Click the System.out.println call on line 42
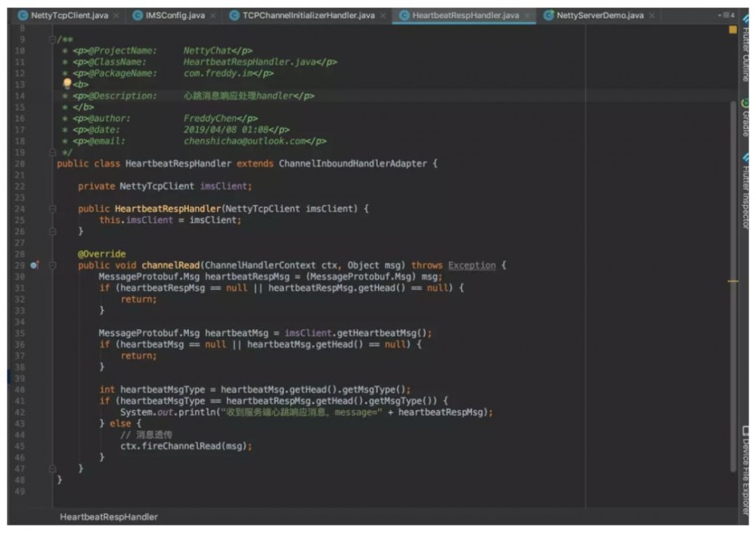 [306, 412]
